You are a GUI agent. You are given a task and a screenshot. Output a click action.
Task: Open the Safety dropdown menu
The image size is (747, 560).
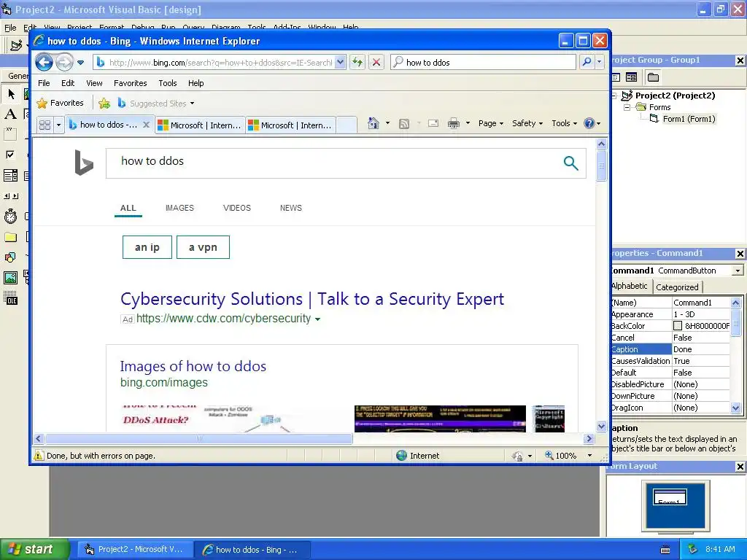point(527,123)
